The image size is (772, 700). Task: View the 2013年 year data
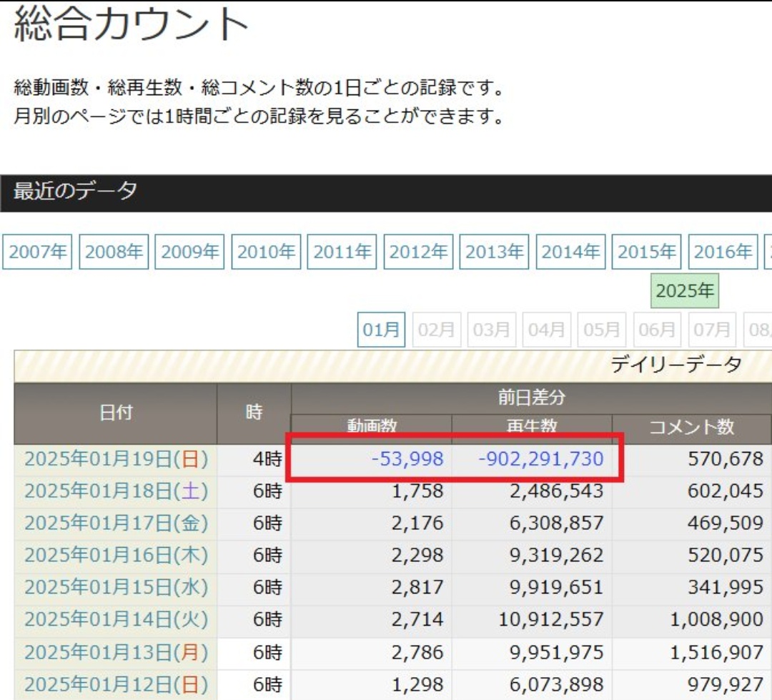coord(495,252)
